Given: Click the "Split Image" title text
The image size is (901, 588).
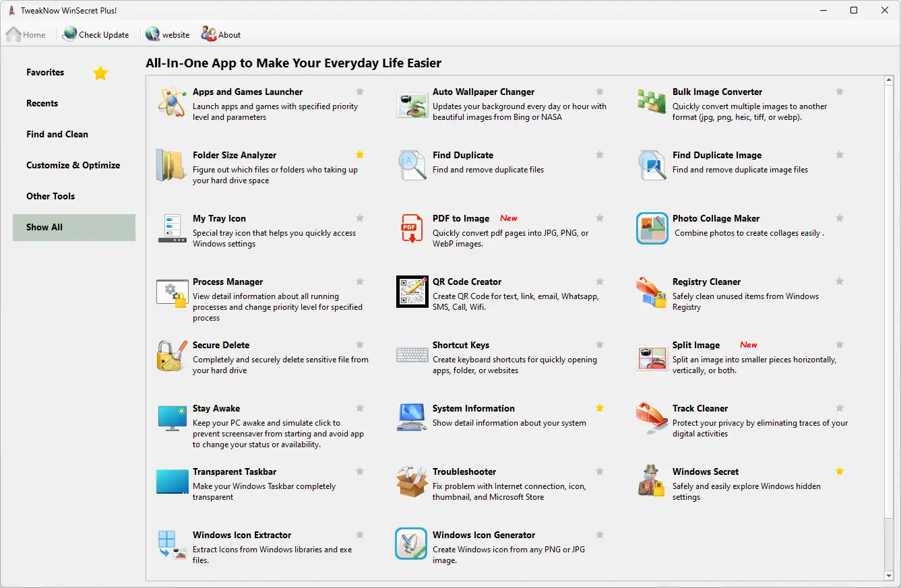Looking at the screenshot, I should click(696, 346).
